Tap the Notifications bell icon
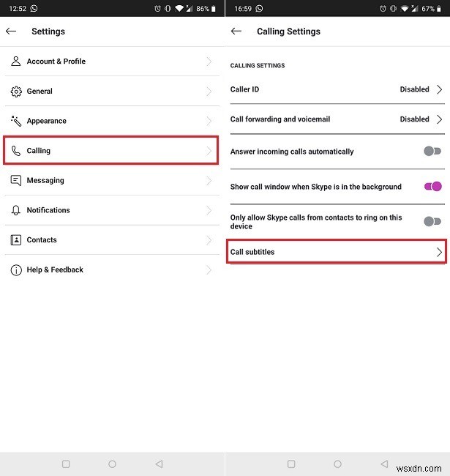The width and height of the screenshot is (450, 476). [16, 210]
